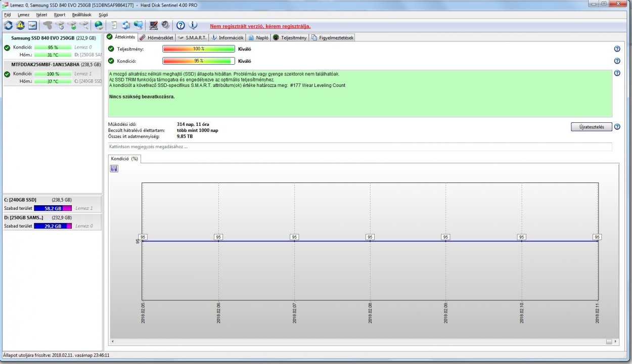This screenshot has width=632, height=364.
Task: Click chart scrollbar right arrow
Action: pyautogui.click(x=616, y=342)
